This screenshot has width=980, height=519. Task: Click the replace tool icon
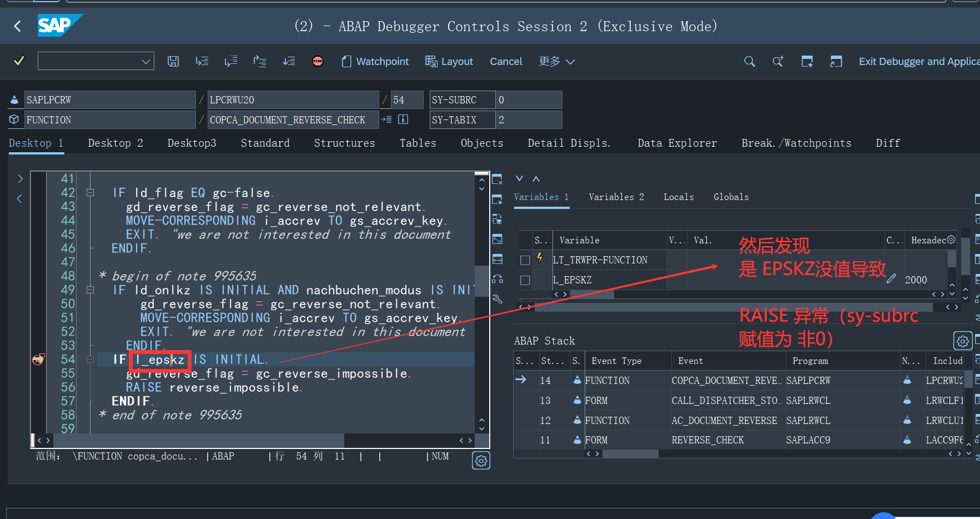tap(497, 219)
